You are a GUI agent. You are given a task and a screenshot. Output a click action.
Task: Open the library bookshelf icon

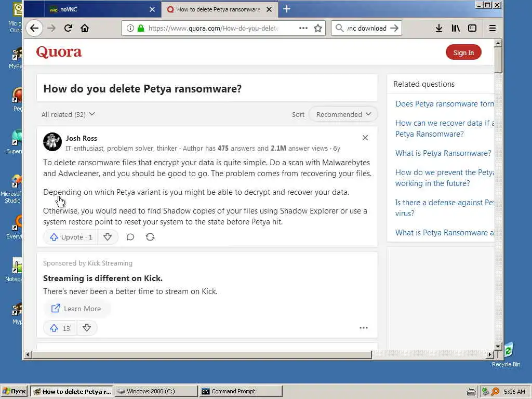(x=456, y=28)
